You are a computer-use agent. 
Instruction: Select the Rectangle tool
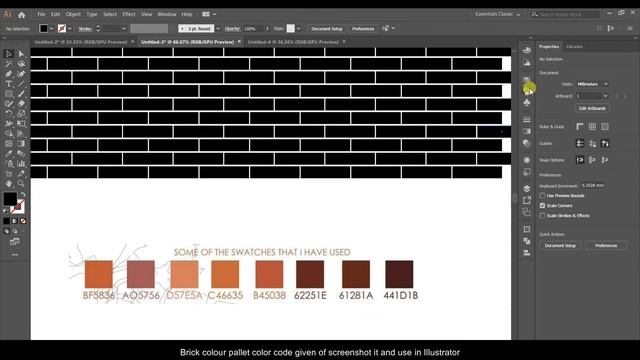coord(8,94)
